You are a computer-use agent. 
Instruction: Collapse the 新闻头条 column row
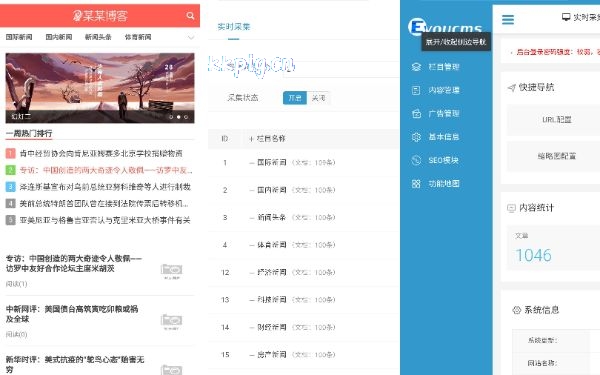252,217
